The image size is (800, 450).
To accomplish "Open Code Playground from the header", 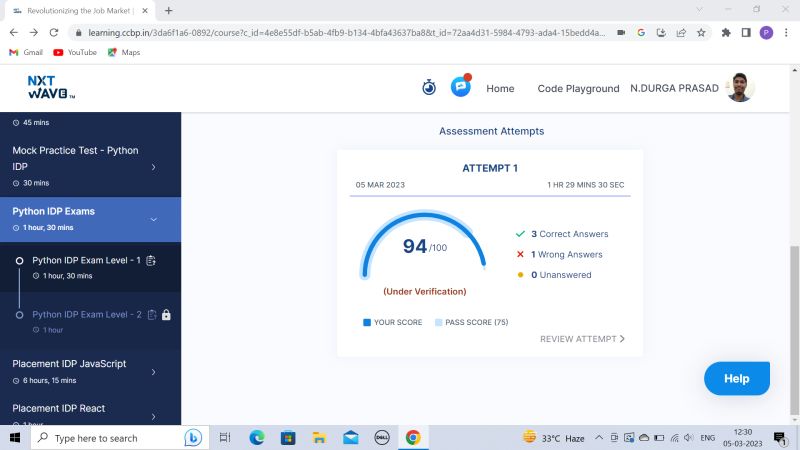I will point(578,89).
